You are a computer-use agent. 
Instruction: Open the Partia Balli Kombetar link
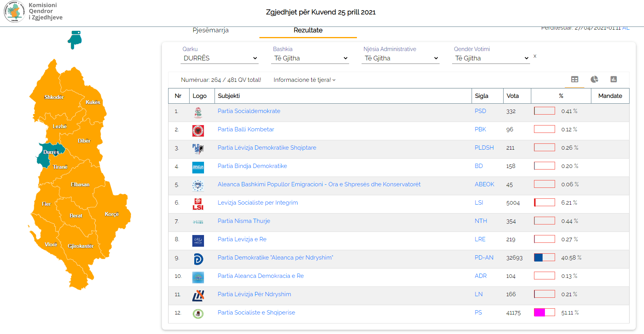click(246, 129)
